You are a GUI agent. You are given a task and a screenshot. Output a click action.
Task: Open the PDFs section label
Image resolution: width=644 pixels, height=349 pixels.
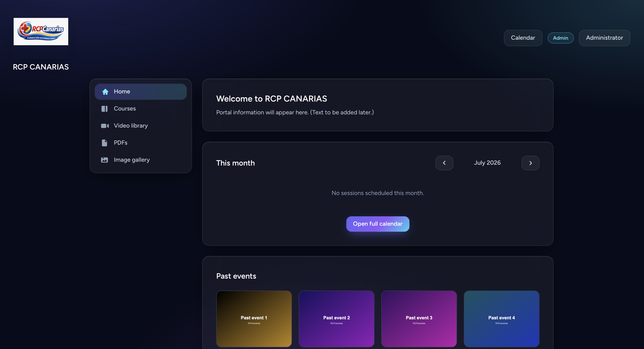(x=120, y=143)
